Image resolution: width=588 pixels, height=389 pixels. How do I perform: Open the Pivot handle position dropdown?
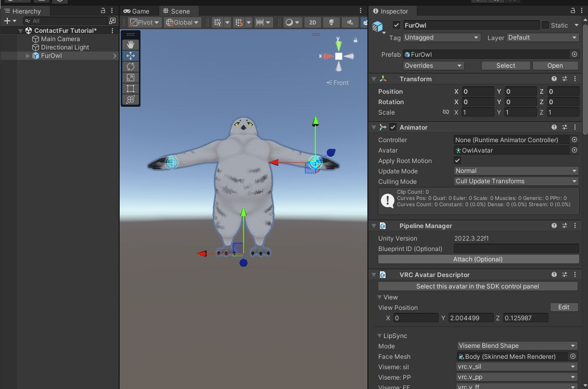(x=145, y=22)
